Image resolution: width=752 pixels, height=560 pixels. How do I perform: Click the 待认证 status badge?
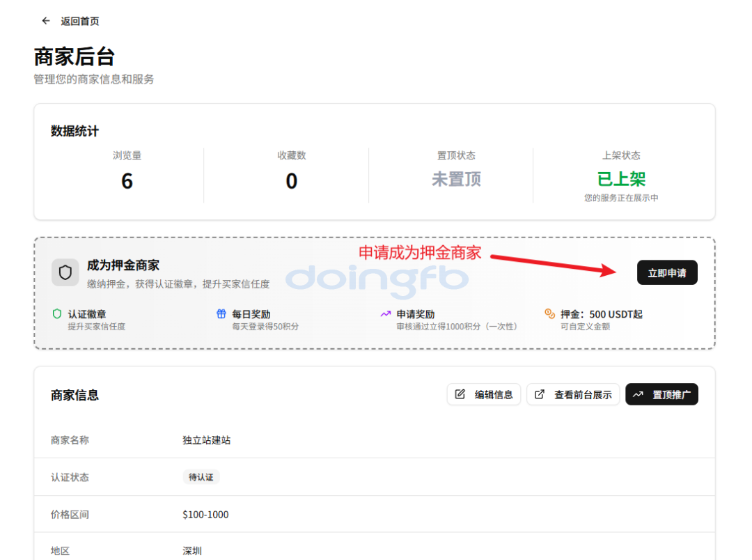click(201, 477)
